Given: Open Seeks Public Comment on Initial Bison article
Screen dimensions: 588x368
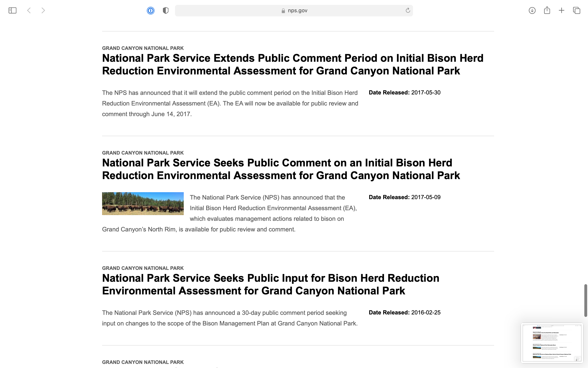Looking at the screenshot, I should click(281, 169).
